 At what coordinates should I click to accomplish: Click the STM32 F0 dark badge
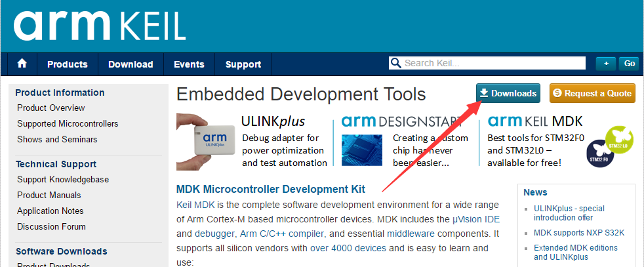coord(600,154)
